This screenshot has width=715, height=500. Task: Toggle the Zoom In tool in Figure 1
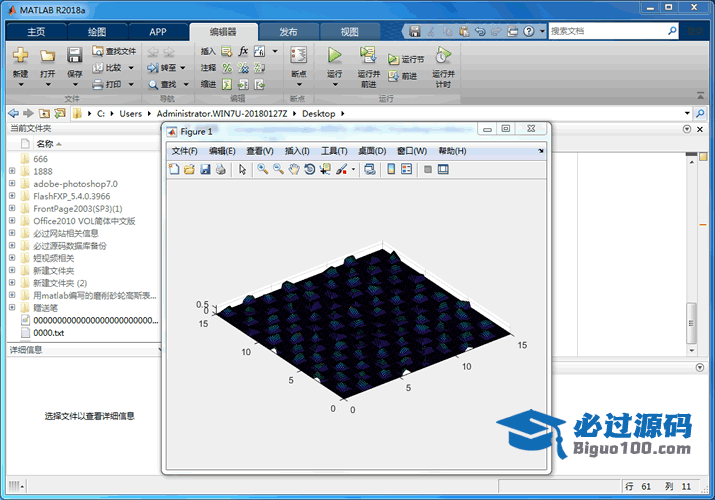[262, 170]
